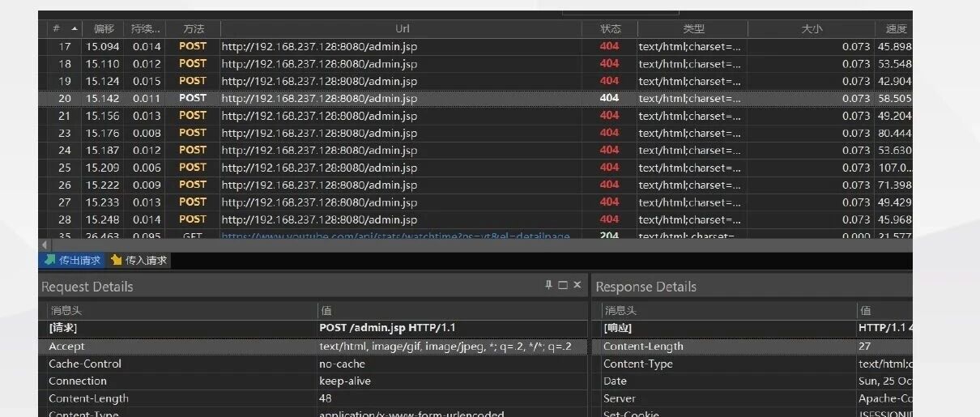980x417 pixels.
Task: Select request row number 27
Action: tap(475, 202)
